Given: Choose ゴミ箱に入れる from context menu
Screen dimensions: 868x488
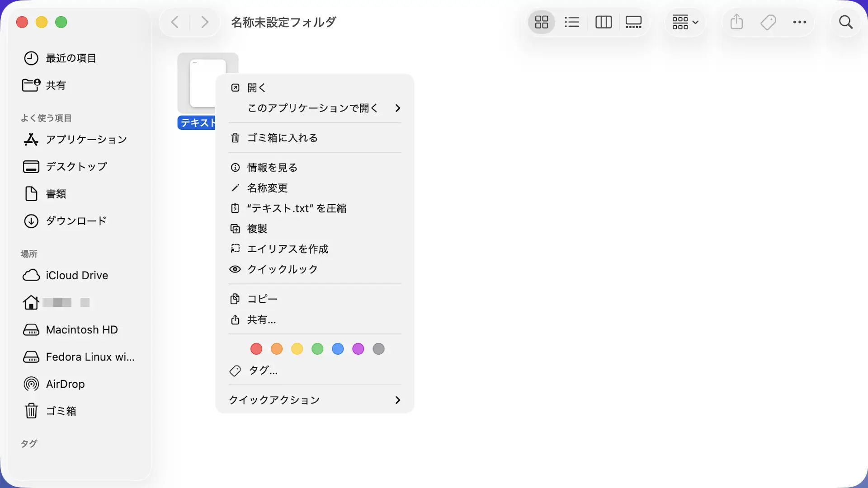Looking at the screenshot, I should [282, 138].
